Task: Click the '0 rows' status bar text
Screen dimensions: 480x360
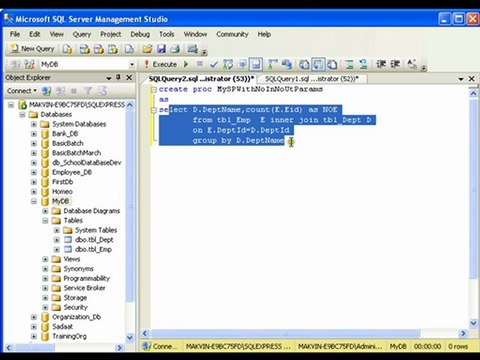Action: [458, 347]
